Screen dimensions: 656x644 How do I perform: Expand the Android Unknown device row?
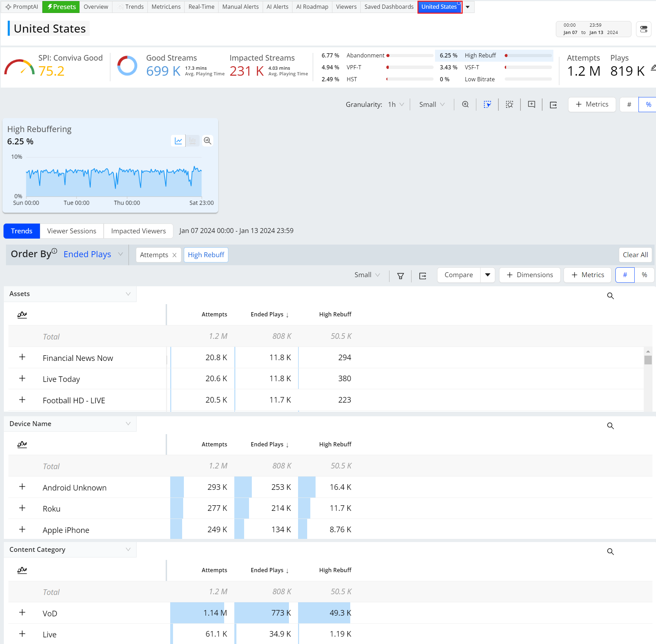(x=22, y=487)
